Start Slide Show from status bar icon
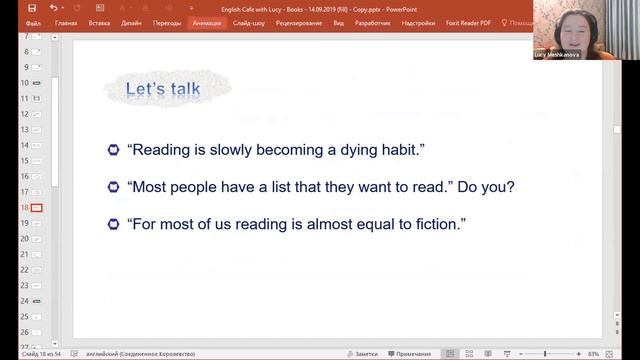The height and width of the screenshot is (360, 640). pos(507,354)
